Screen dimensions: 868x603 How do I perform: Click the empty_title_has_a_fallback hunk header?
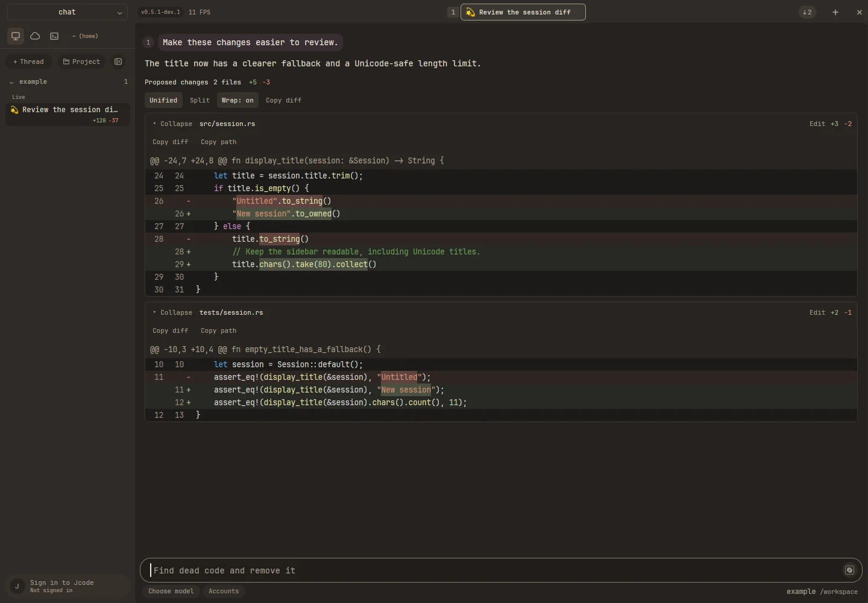click(x=501, y=349)
